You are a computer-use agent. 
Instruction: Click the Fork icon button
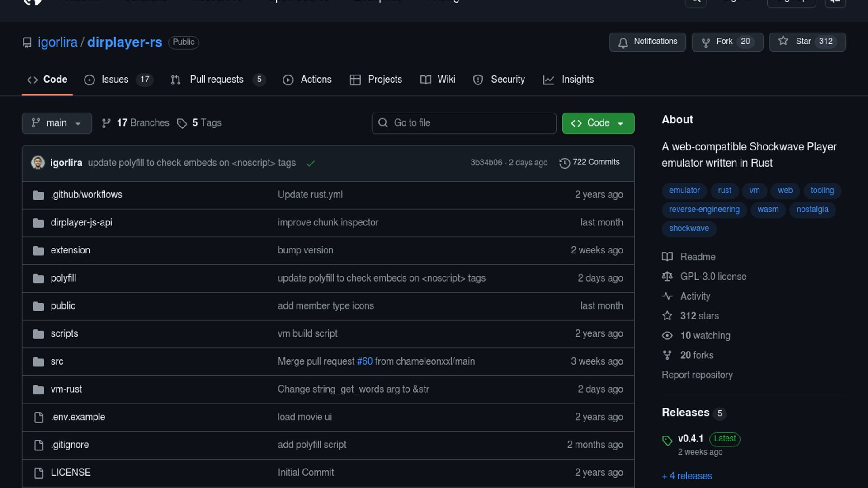705,42
